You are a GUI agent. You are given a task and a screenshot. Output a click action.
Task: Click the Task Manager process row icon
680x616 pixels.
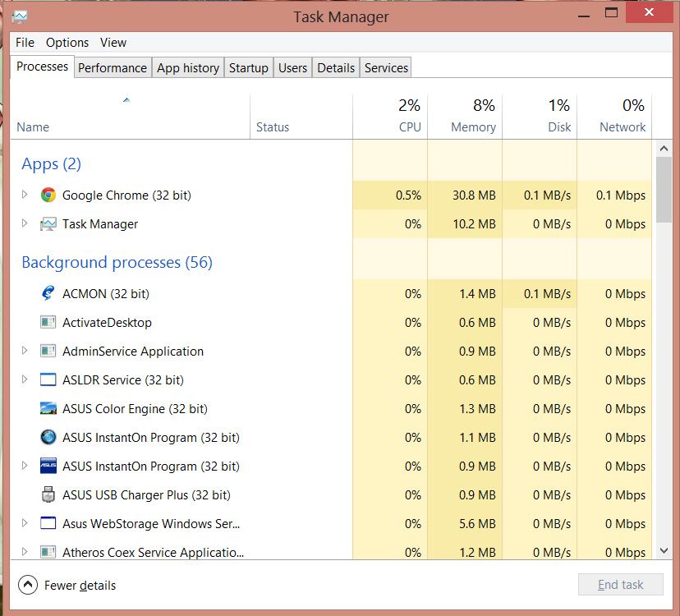(48, 224)
